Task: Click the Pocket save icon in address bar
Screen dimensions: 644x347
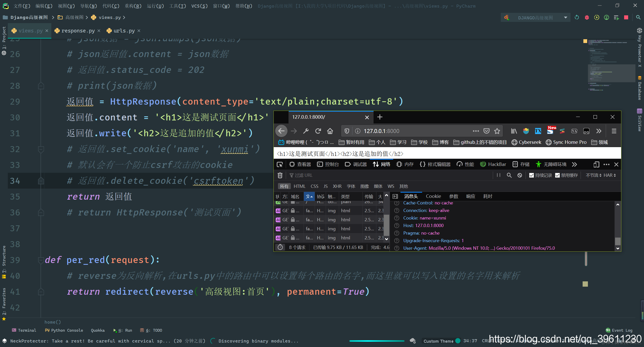Action: 487,131
